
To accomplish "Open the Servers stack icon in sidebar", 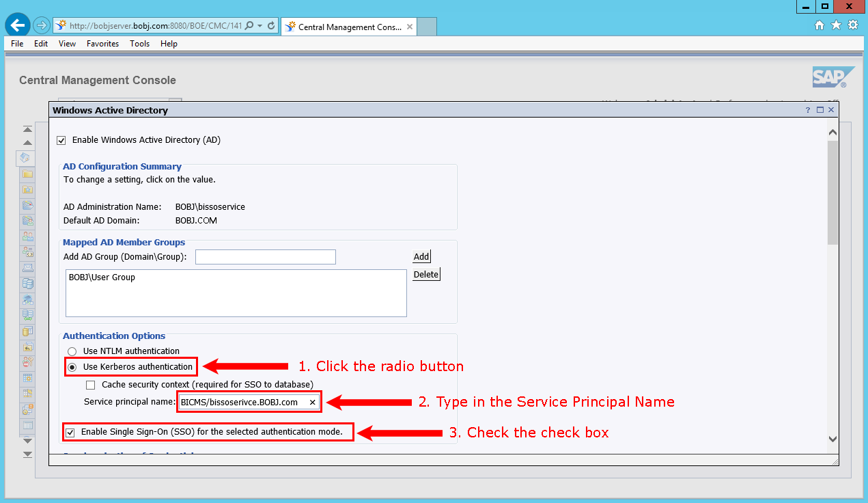I will (x=28, y=284).
